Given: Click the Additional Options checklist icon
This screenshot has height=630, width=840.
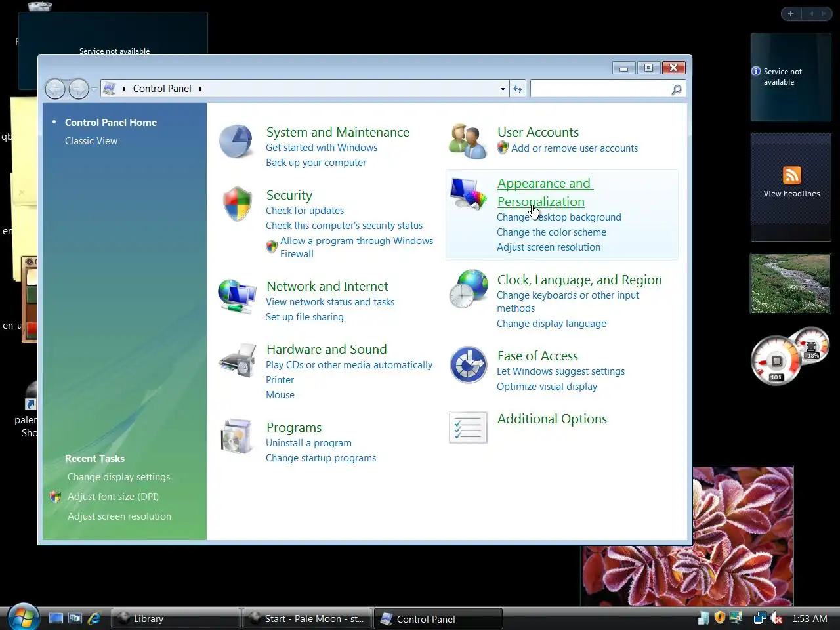Looking at the screenshot, I should coord(468,427).
